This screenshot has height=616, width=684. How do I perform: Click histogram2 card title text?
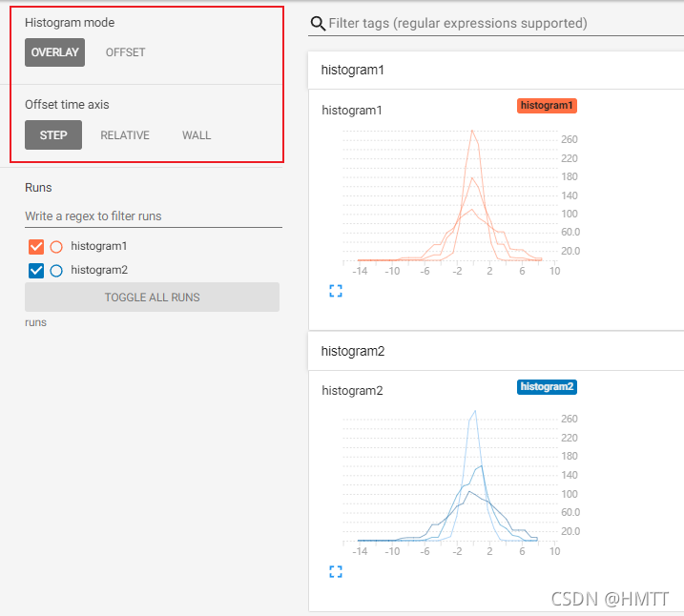[x=352, y=391]
